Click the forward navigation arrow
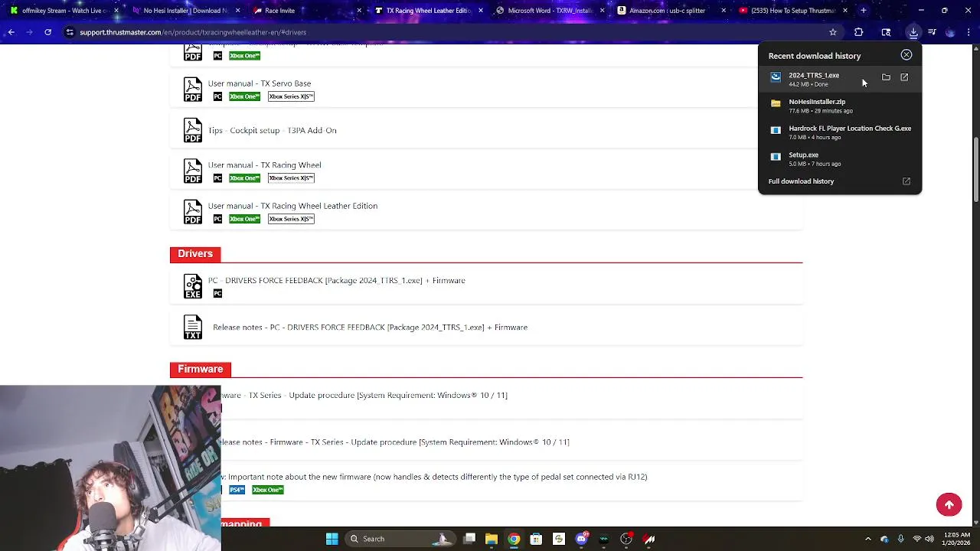 pyautogui.click(x=29, y=32)
